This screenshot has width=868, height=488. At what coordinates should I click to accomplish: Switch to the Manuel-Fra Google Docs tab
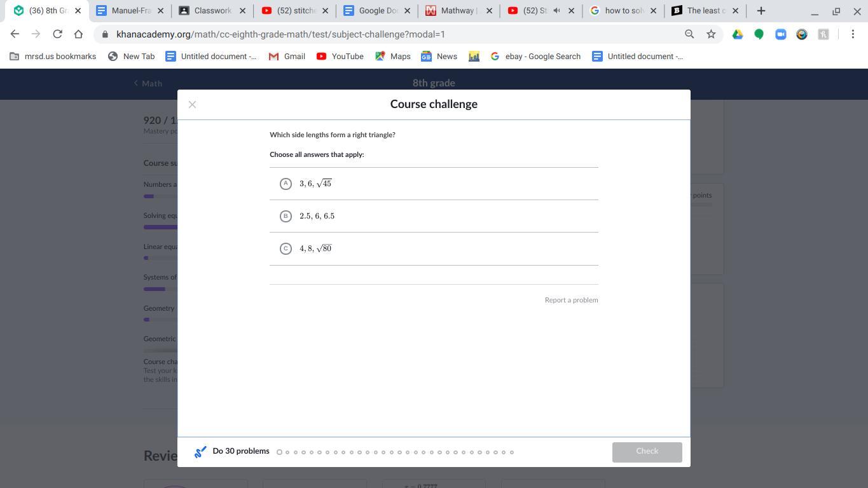click(130, 11)
